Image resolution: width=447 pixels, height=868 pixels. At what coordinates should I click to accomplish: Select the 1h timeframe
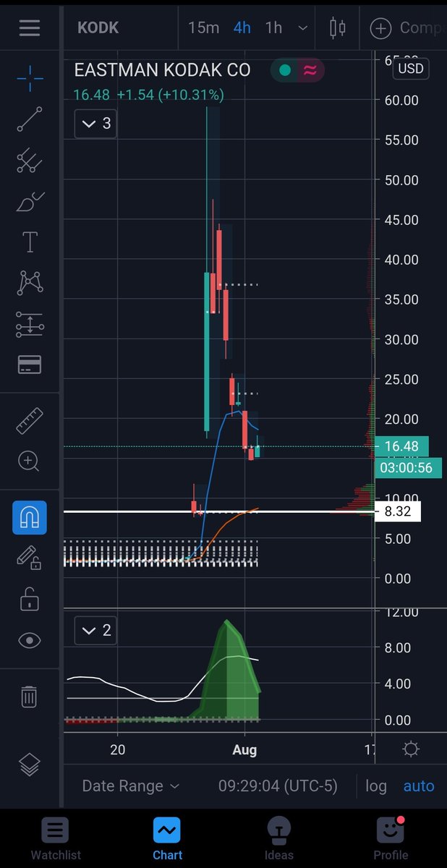(274, 28)
